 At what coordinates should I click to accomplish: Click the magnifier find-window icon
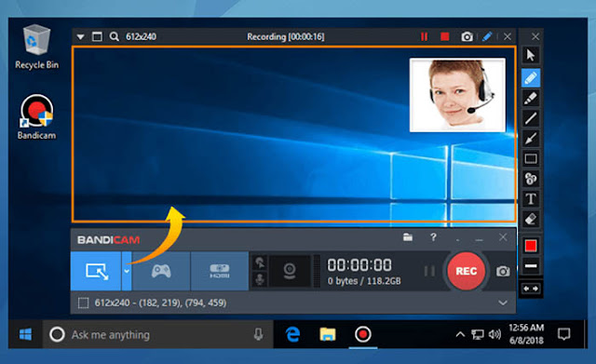pyautogui.click(x=114, y=37)
